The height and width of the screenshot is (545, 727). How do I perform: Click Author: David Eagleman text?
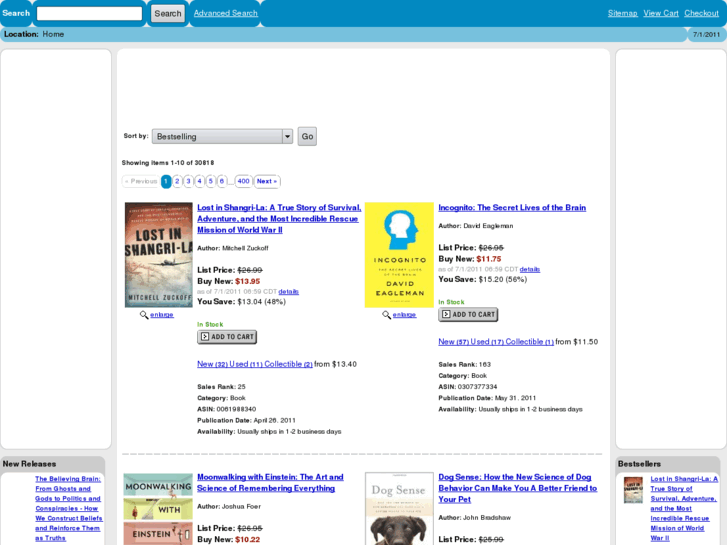[476, 226]
